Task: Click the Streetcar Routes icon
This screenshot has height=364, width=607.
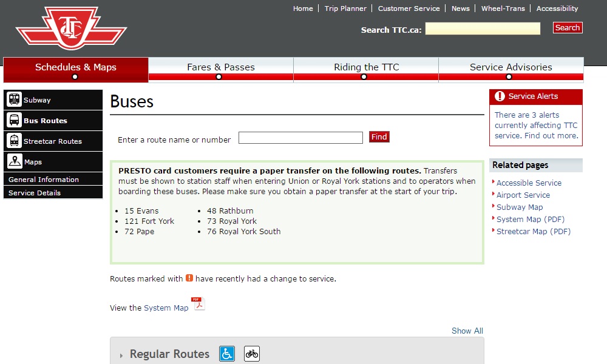Action: (x=14, y=141)
